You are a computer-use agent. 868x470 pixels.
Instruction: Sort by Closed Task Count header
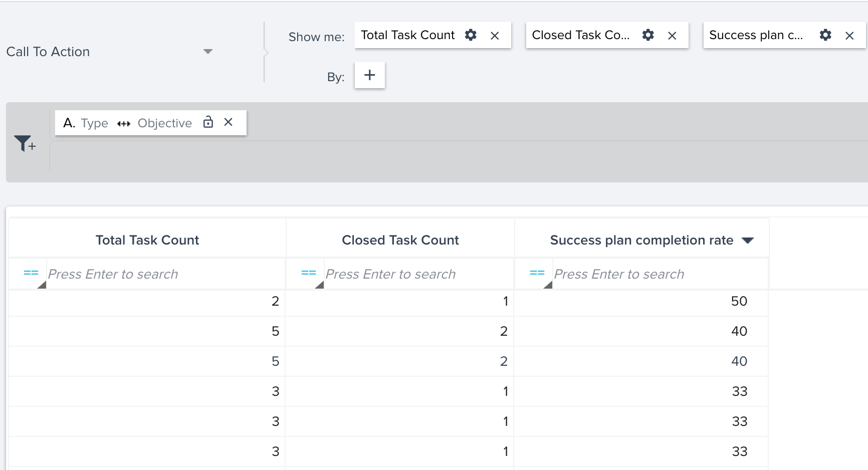click(400, 240)
